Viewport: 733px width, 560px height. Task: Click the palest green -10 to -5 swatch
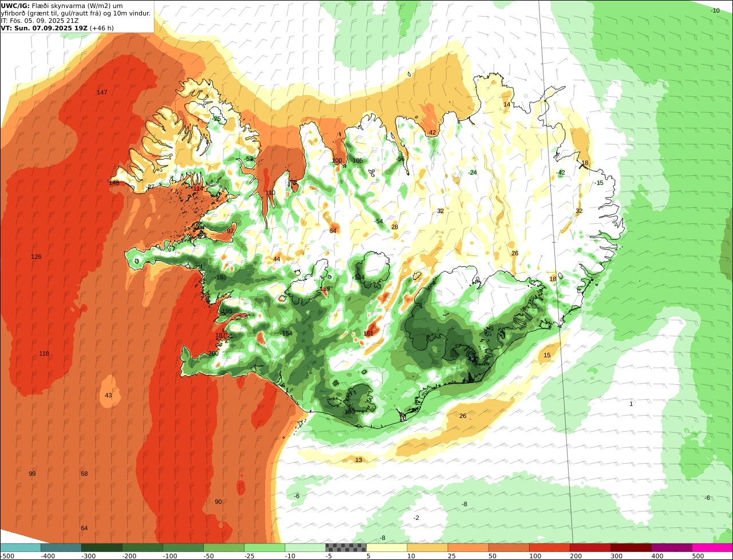(x=305, y=547)
